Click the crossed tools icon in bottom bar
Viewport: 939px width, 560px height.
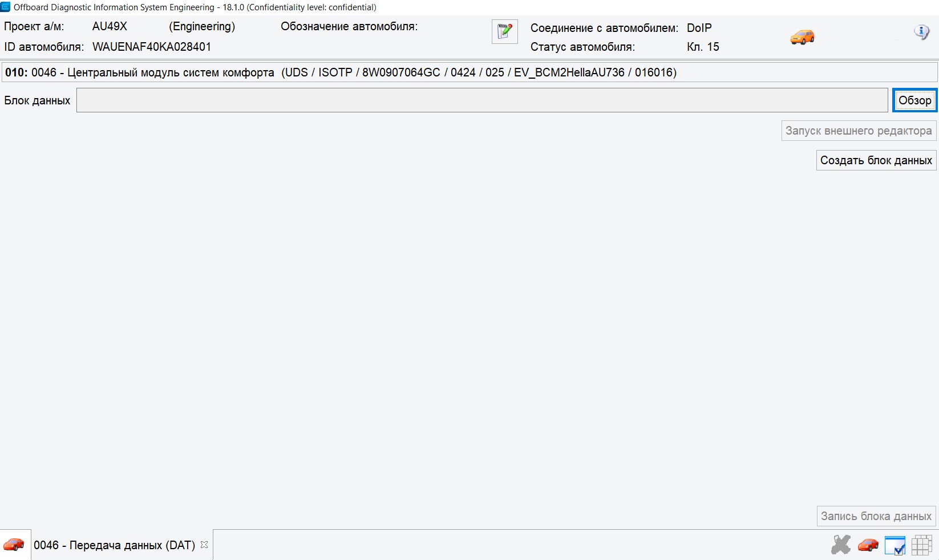click(840, 545)
